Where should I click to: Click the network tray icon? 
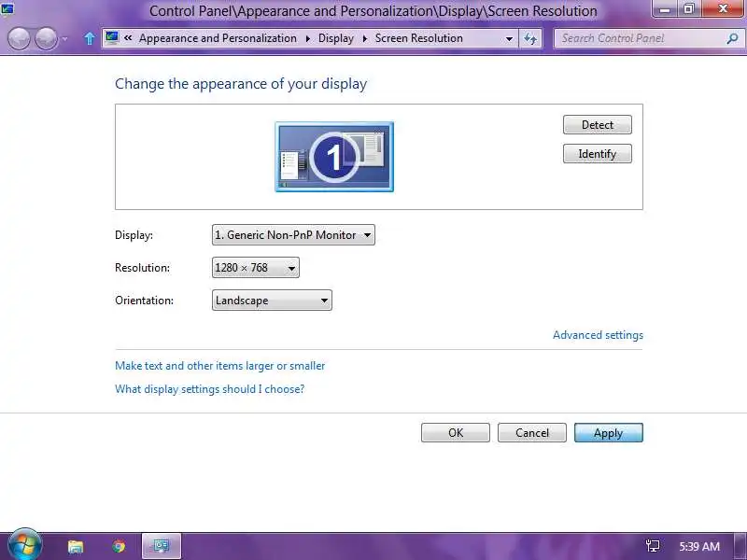(653, 546)
